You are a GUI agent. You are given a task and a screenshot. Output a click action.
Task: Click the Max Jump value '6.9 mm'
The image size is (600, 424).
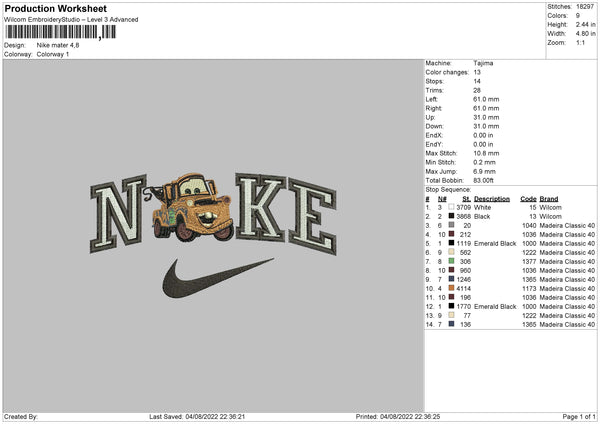point(484,171)
